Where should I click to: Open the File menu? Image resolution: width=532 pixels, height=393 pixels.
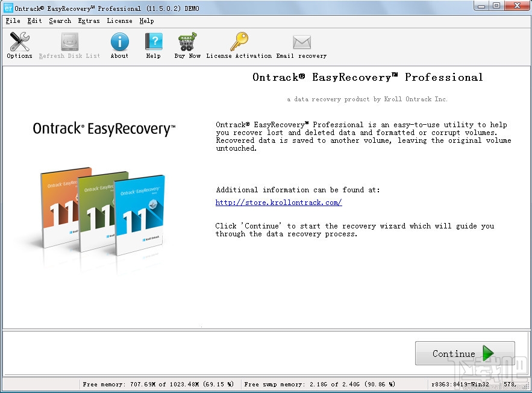click(x=13, y=20)
